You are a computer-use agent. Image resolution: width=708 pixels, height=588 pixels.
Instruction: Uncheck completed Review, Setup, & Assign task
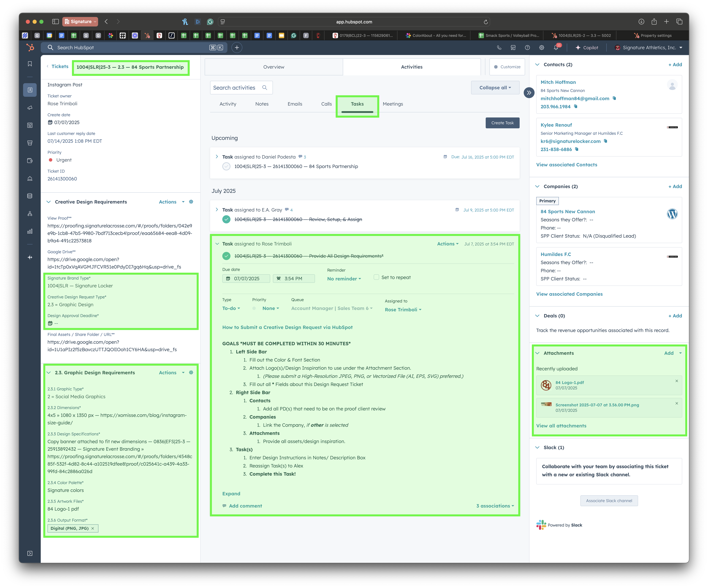[x=226, y=219]
